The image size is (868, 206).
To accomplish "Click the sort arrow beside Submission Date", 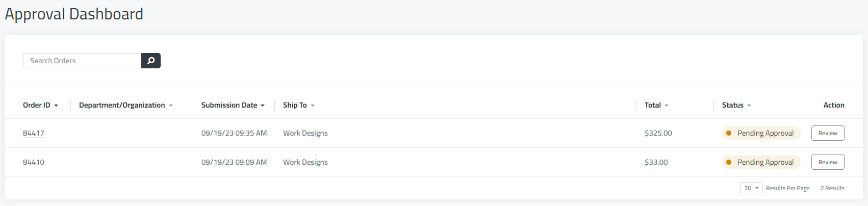I will [x=263, y=106].
